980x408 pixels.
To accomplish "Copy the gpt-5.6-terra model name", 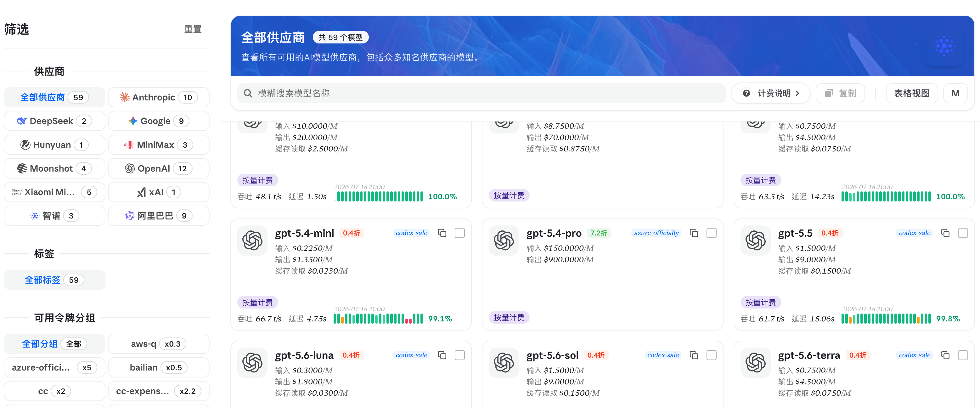I will (945, 355).
